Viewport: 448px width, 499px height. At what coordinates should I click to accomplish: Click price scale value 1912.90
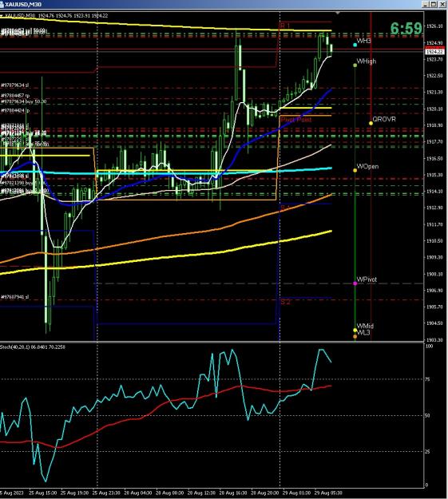pos(434,208)
